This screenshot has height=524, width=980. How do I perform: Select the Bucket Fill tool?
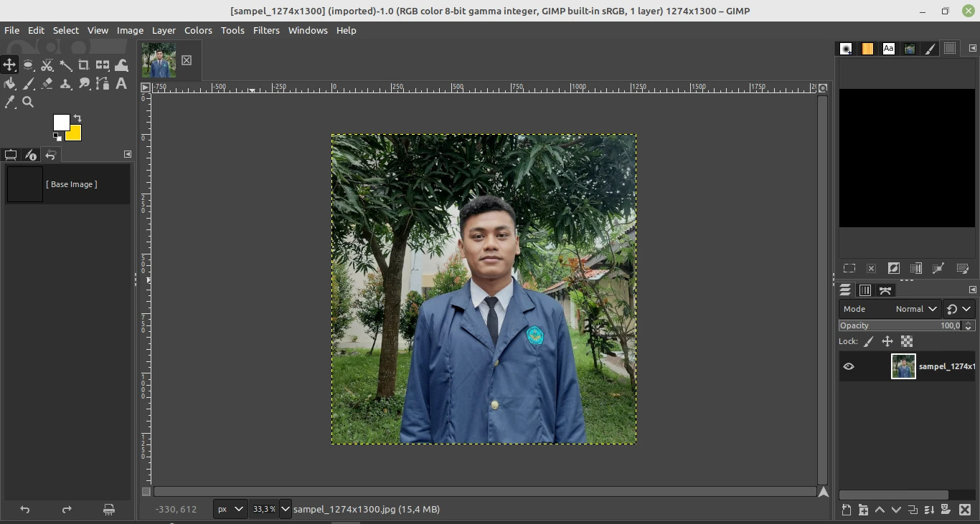click(9, 84)
